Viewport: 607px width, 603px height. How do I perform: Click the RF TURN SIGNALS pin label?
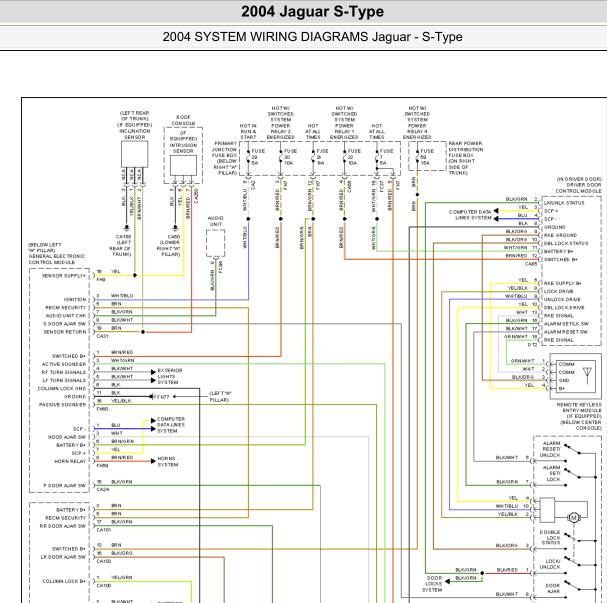[64, 372]
